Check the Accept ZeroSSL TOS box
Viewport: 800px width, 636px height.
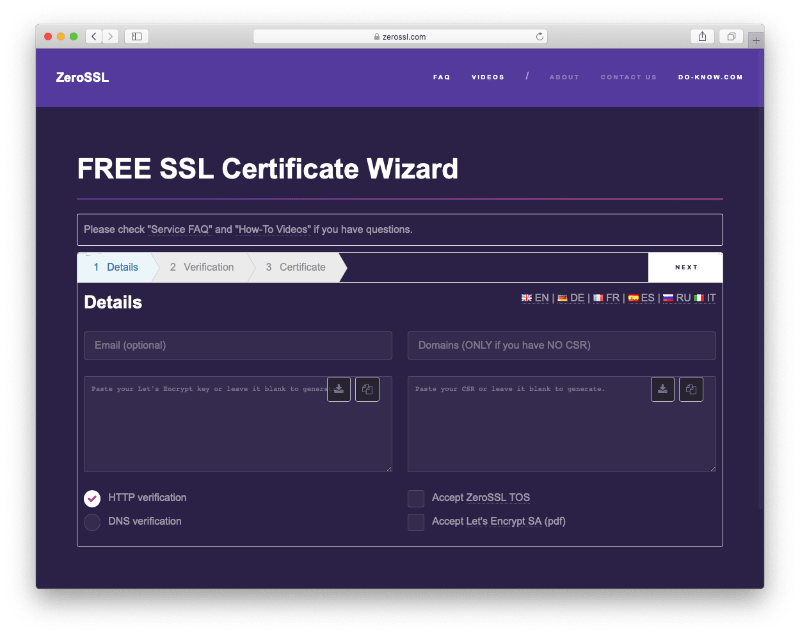(x=416, y=498)
